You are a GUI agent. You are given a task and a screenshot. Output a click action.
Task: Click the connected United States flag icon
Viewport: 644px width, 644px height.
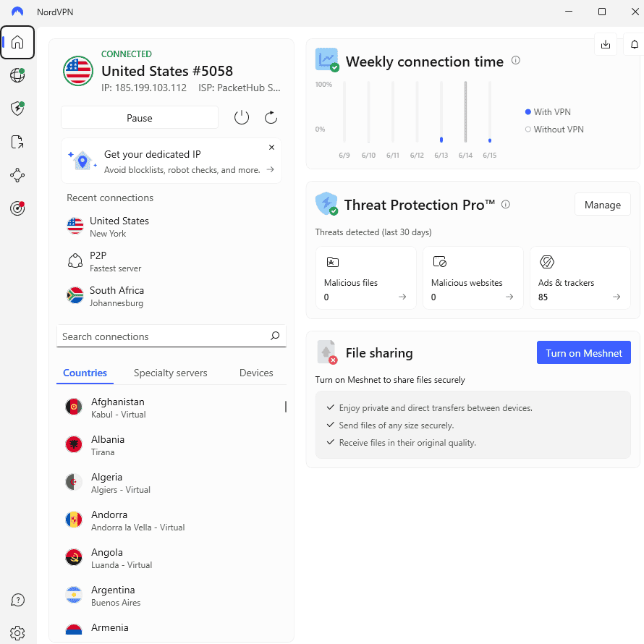click(78, 71)
